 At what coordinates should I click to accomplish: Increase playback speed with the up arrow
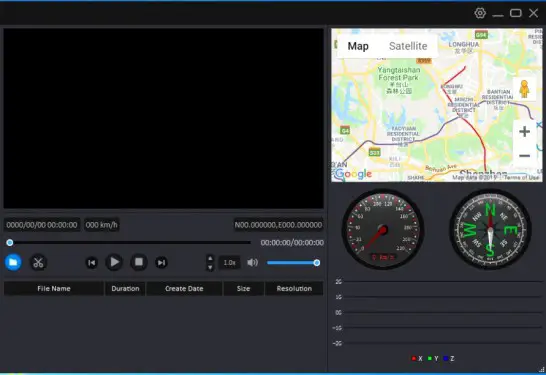click(x=210, y=258)
